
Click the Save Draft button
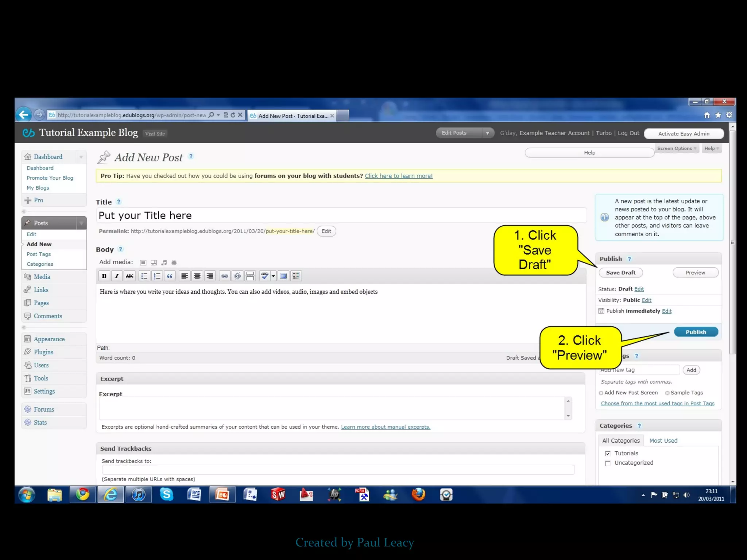pos(620,273)
